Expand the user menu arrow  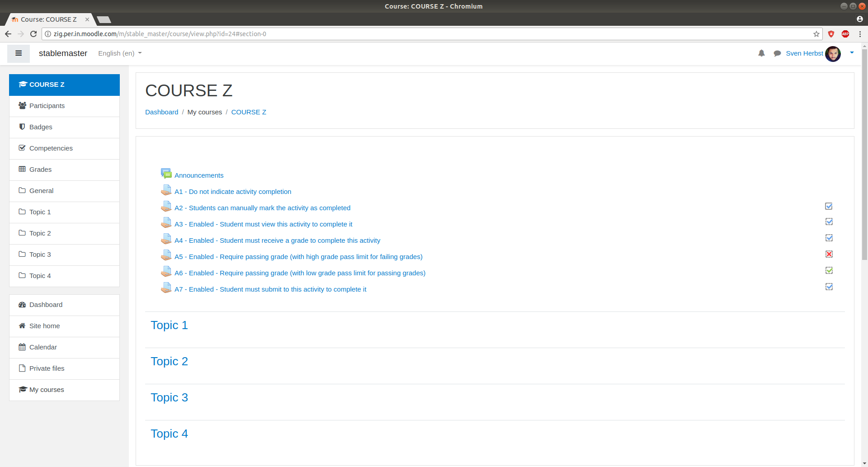pyautogui.click(x=852, y=53)
